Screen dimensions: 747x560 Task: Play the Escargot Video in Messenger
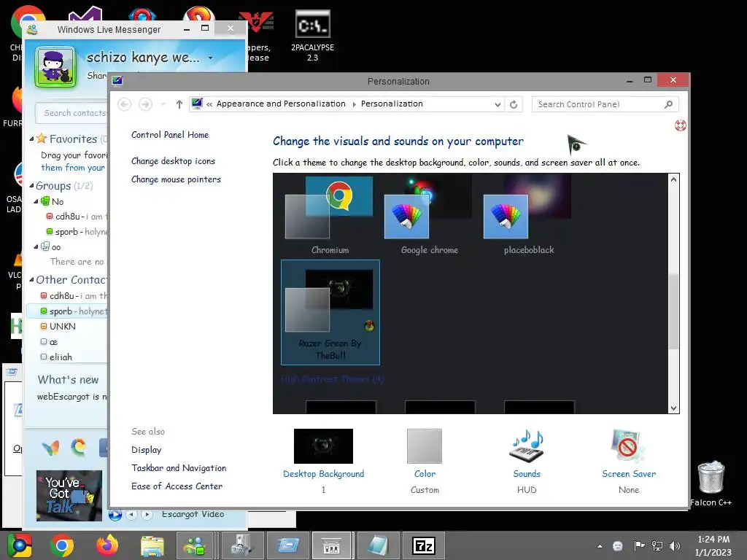(115, 514)
